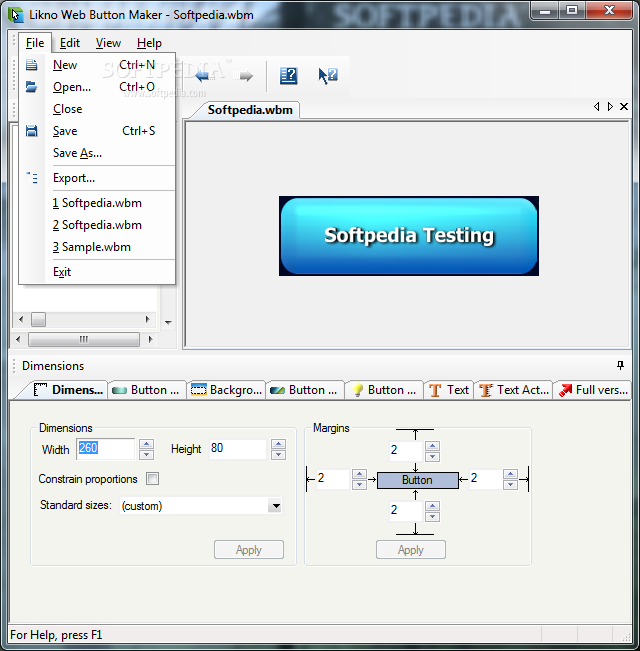Choose Save As... from the File menu
This screenshot has width=640, height=651.
coord(97,153)
